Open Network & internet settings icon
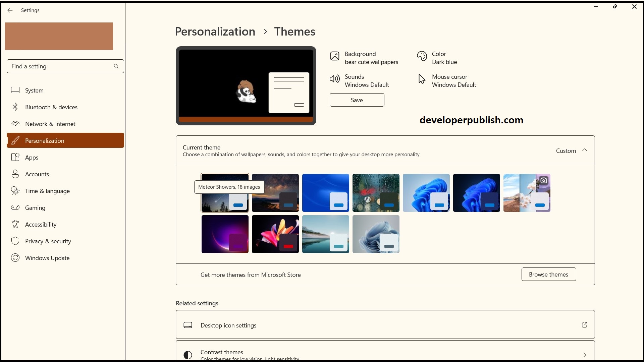The height and width of the screenshot is (362, 644). [x=15, y=123]
